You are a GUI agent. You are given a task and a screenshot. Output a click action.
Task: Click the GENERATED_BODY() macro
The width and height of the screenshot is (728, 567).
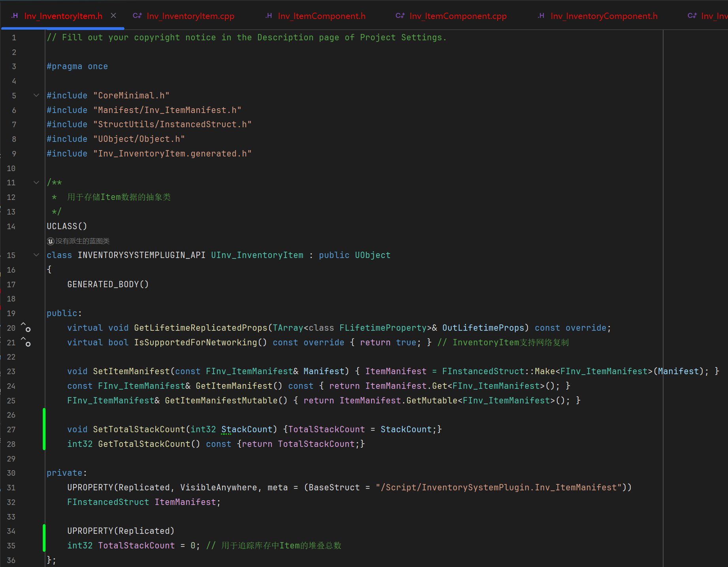pos(108,284)
